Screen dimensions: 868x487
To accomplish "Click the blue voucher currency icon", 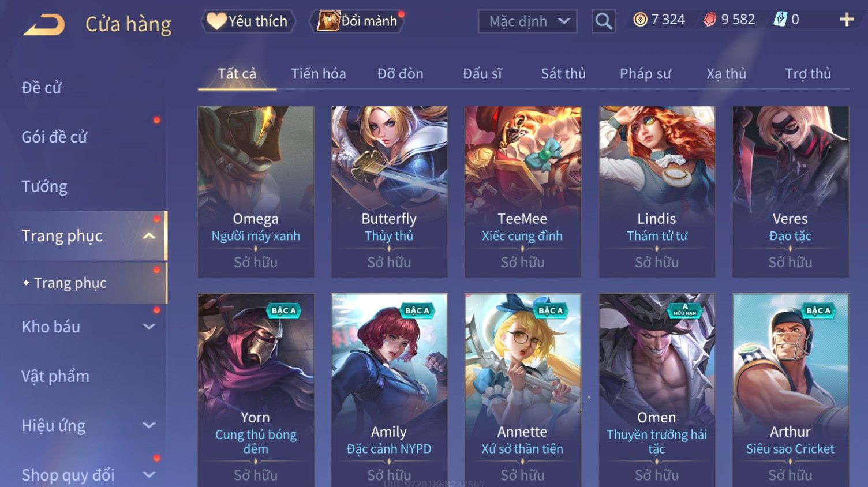I will [x=780, y=19].
